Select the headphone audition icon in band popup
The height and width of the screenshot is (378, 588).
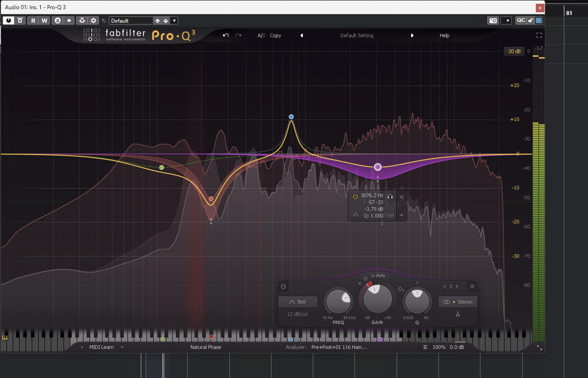(x=390, y=196)
